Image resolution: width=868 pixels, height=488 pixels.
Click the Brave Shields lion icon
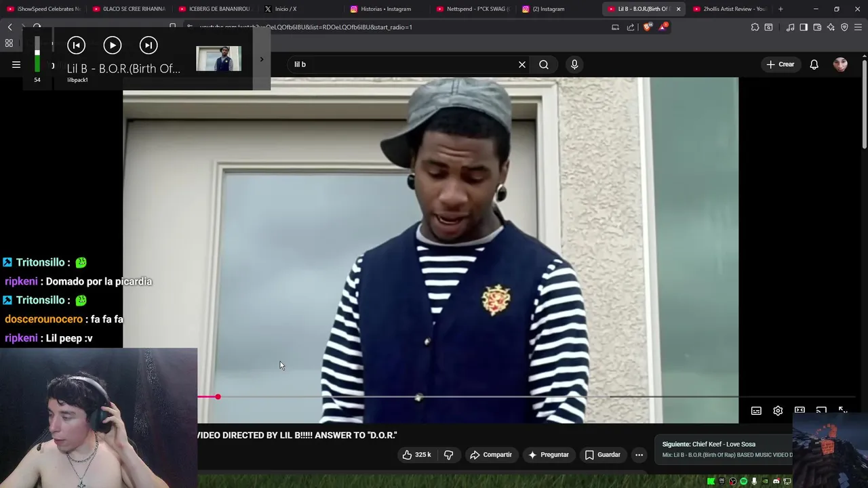pos(648,27)
